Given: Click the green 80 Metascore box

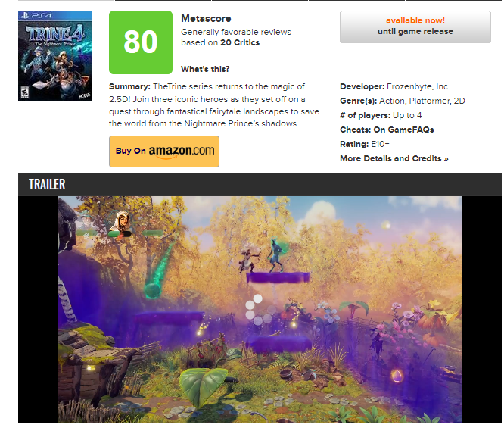Looking at the screenshot, I should point(141,42).
